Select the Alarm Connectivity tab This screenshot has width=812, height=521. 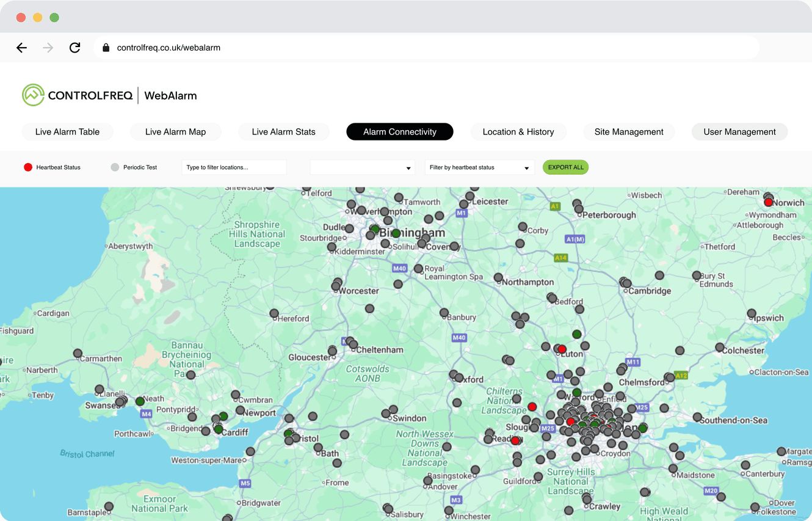pos(400,132)
